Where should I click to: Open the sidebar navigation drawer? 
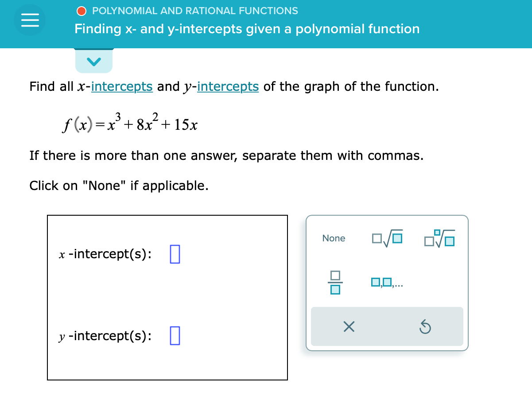(x=30, y=19)
